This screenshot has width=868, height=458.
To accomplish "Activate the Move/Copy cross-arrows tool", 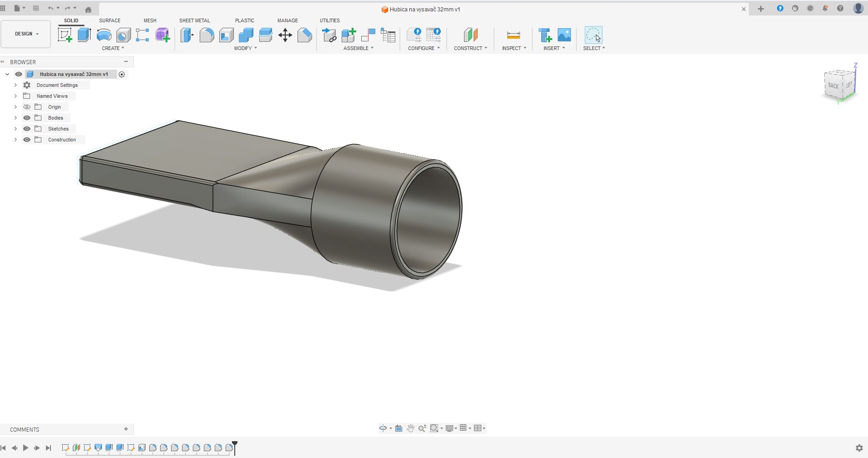I will coord(285,35).
